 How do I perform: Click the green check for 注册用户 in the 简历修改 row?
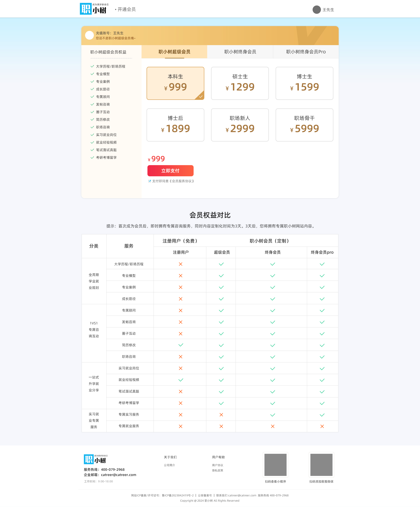(181, 345)
